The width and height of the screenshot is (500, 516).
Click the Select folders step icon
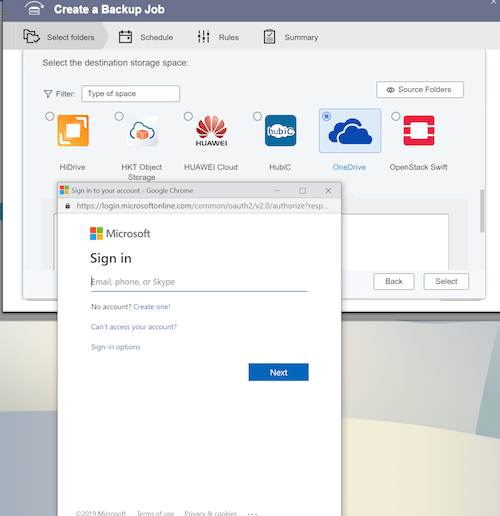pos(31,36)
